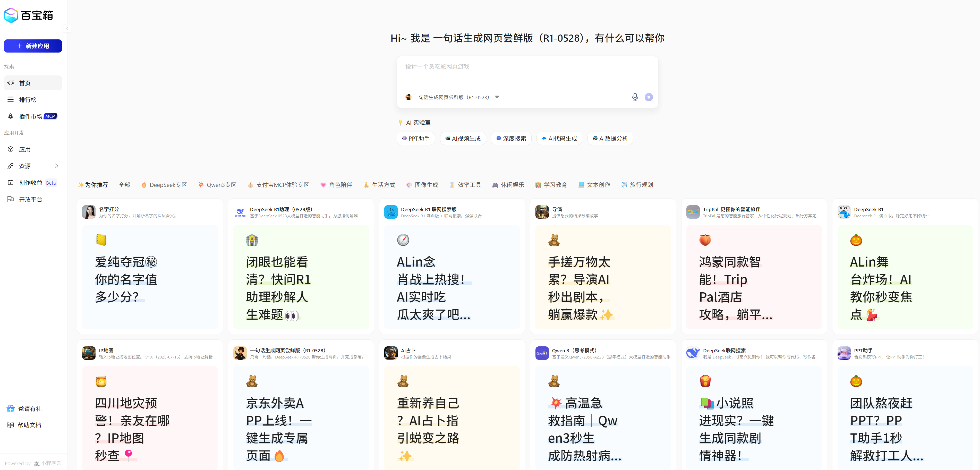
Task: Click the 导演 app avatar icon
Action: [542, 212]
